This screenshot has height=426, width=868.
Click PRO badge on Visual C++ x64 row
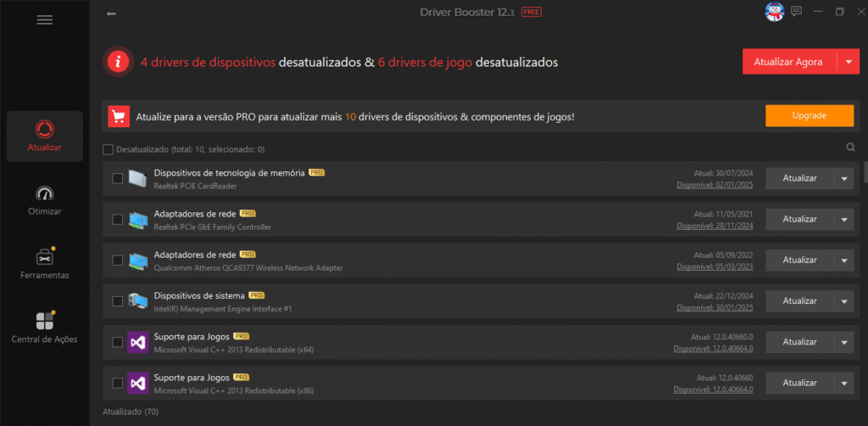pyautogui.click(x=242, y=336)
